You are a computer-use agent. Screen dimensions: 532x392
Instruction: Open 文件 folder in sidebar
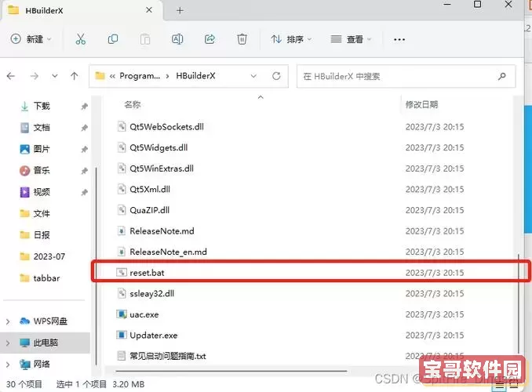42,213
